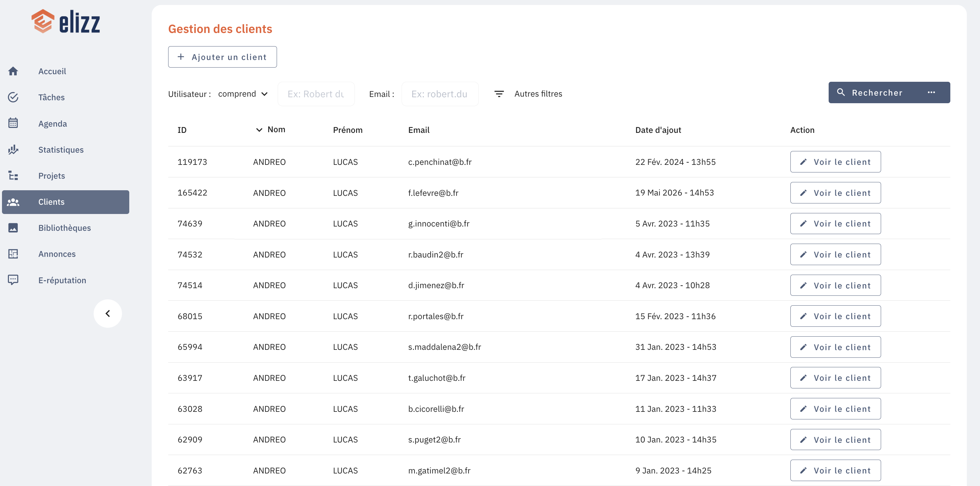The width and height of the screenshot is (980, 486).
Task: Click the Email column header
Action: (419, 130)
